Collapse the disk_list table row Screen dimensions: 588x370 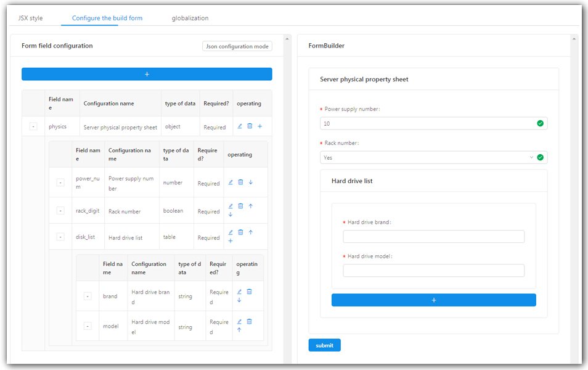tap(60, 236)
